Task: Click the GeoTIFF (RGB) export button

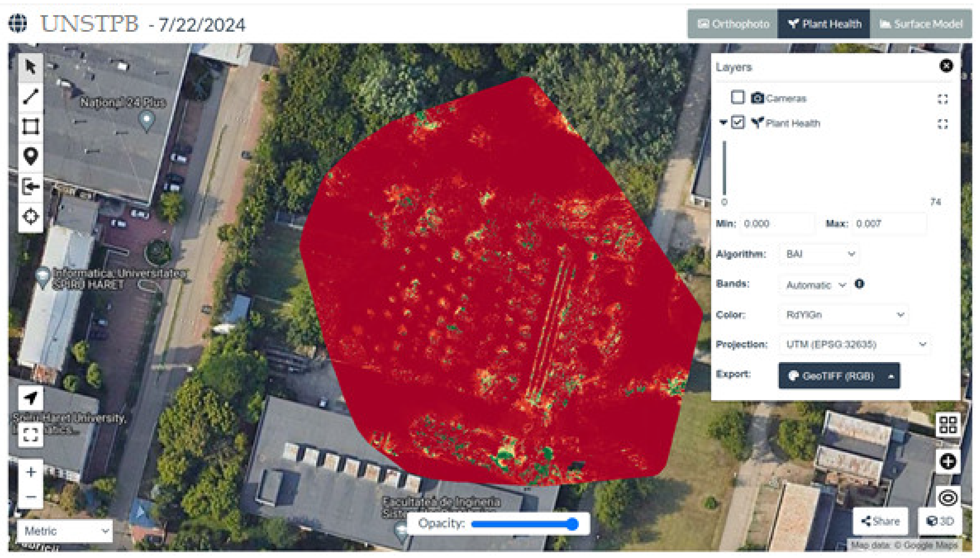Action: 831,376
